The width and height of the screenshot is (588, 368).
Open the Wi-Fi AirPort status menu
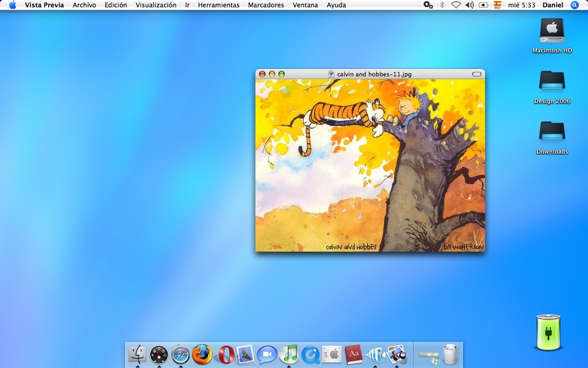point(456,5)
